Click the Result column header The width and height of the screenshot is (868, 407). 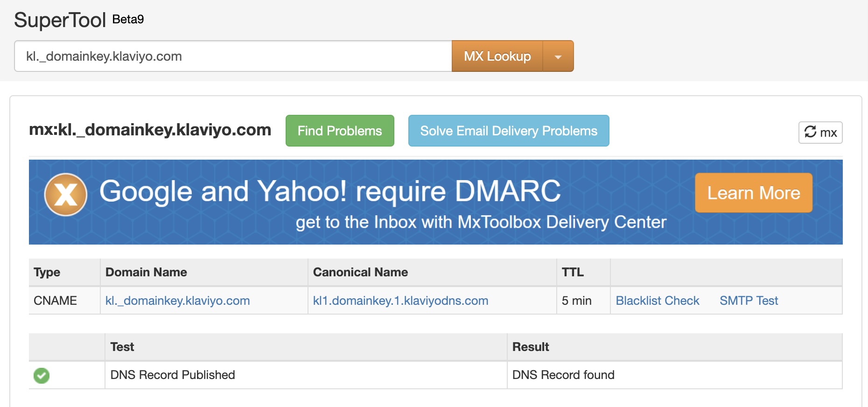pyautogui.click(x=531, y=347)
